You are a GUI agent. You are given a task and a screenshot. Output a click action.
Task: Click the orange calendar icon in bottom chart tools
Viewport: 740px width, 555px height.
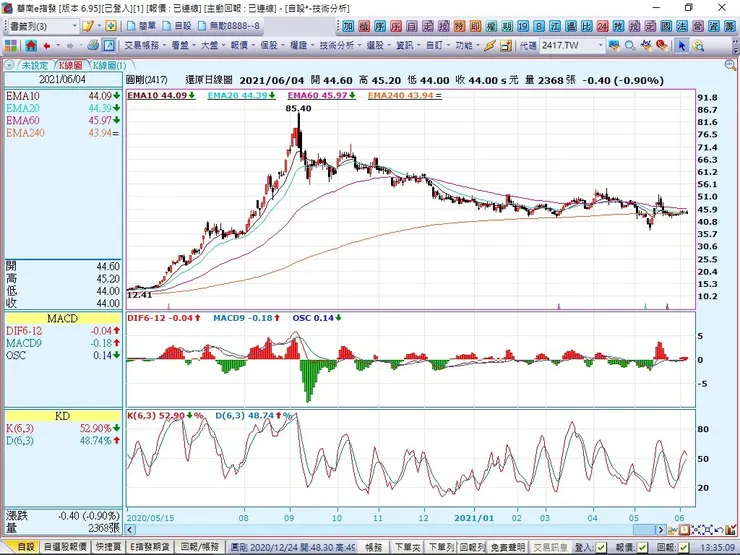(684, 530)
